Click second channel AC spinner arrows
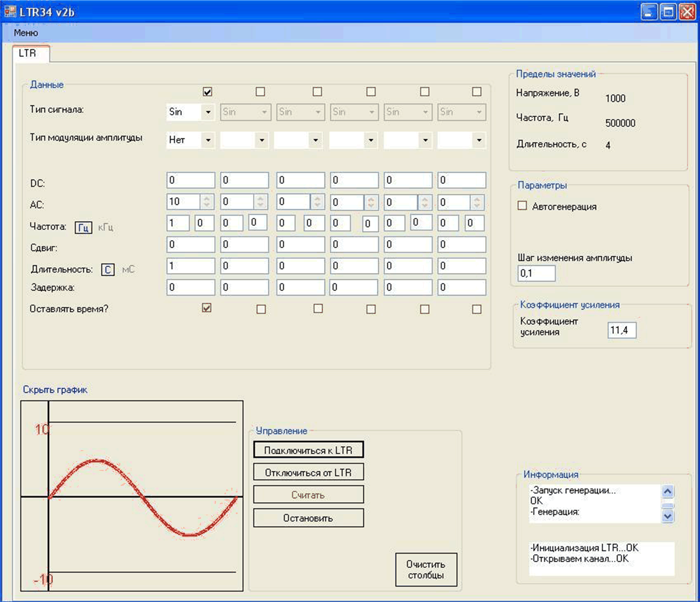The image size is (700, 602). click(x=260, y=202)
